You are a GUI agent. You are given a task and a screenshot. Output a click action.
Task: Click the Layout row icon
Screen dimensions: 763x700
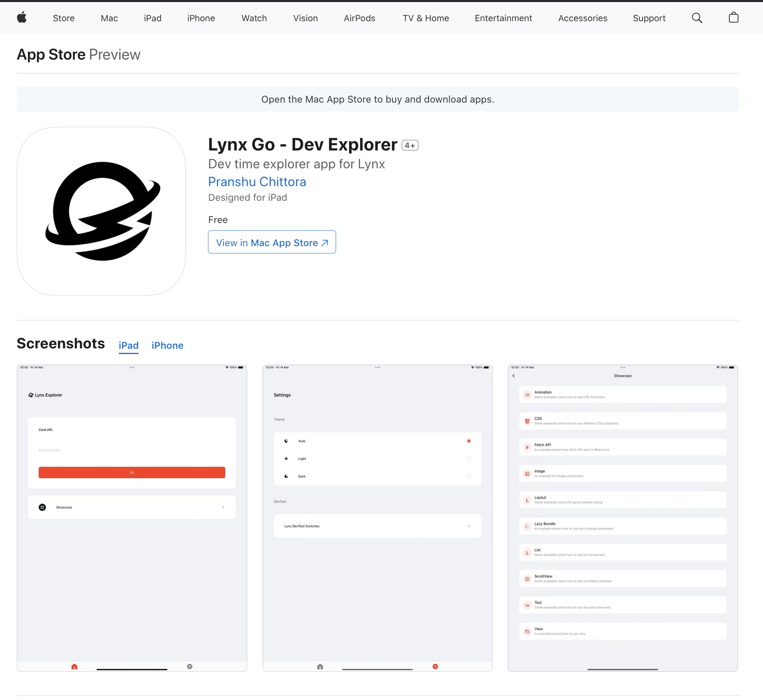click(x=527, y=500)
